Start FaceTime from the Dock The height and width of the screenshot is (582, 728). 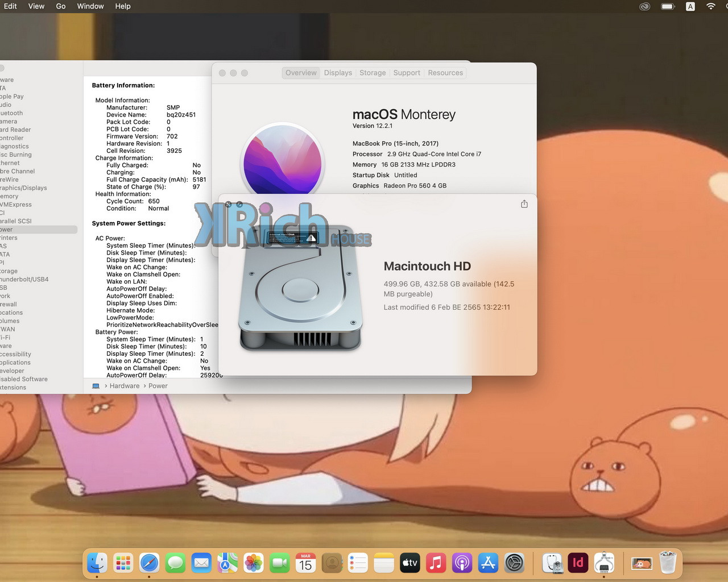279,563
